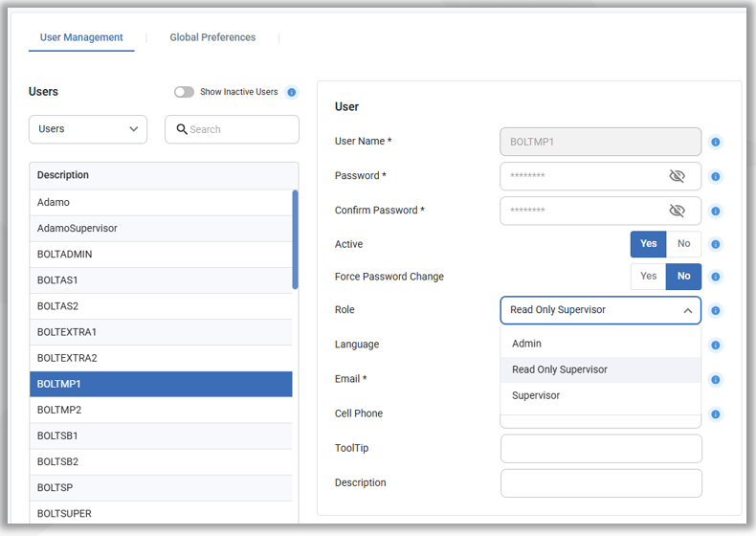Click the info icon beside Active toggle
Image resolution: width=756 pixels, height=536 pixels.
pos(716,245)
